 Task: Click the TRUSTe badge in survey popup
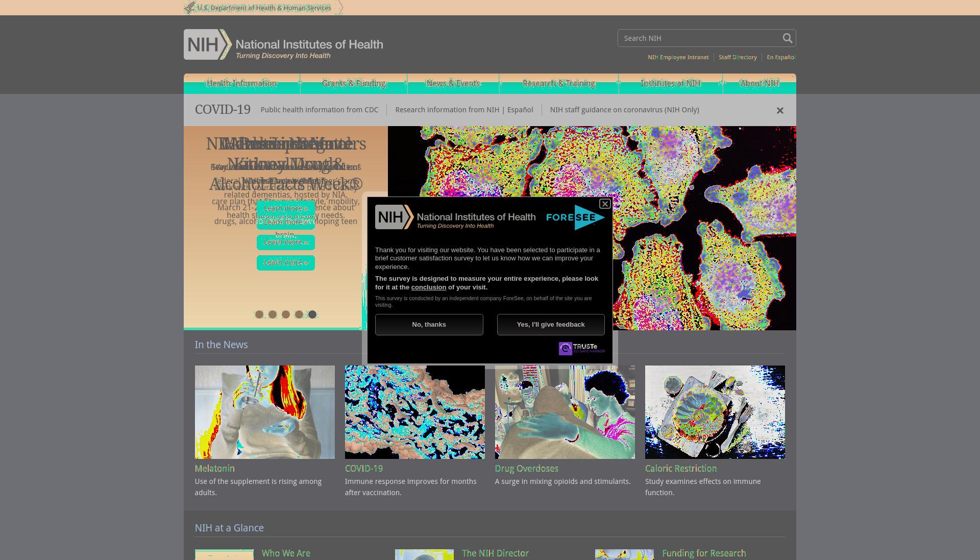pyautogui.click(x=582, y=349)
